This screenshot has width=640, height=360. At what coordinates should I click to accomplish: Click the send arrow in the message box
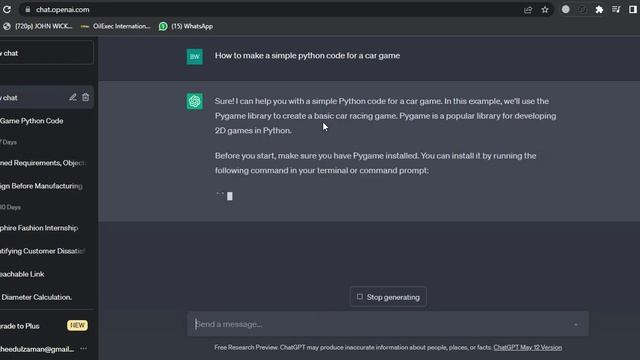576,324
